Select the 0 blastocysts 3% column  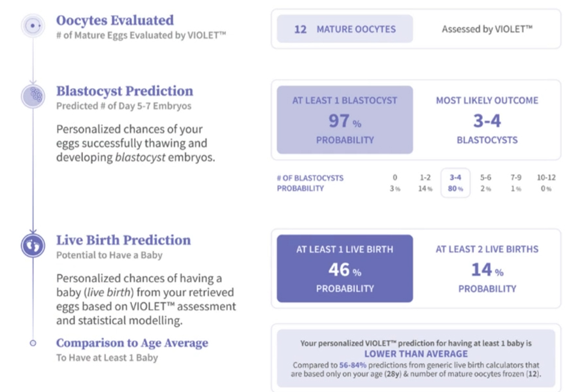395,183
